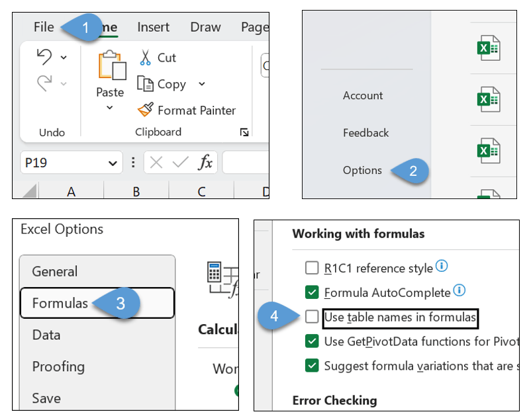Click the R1C1 reference style info icon
Screen dimensions: 529x420
(x=442, y=267)
